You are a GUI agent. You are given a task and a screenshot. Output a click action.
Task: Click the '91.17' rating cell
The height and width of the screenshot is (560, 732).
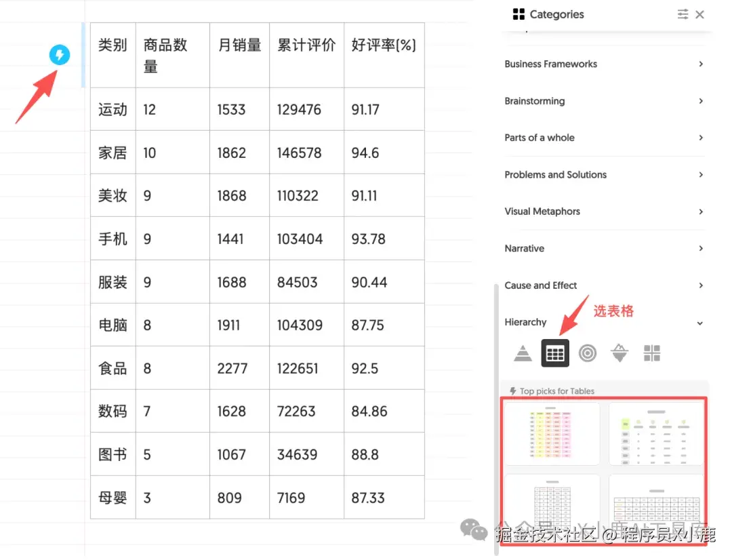384,109
